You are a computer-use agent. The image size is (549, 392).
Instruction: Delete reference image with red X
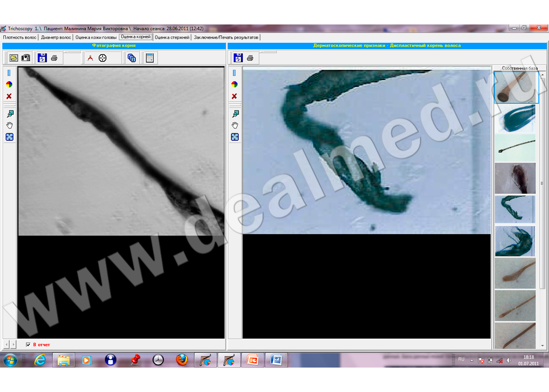point(234,96)
